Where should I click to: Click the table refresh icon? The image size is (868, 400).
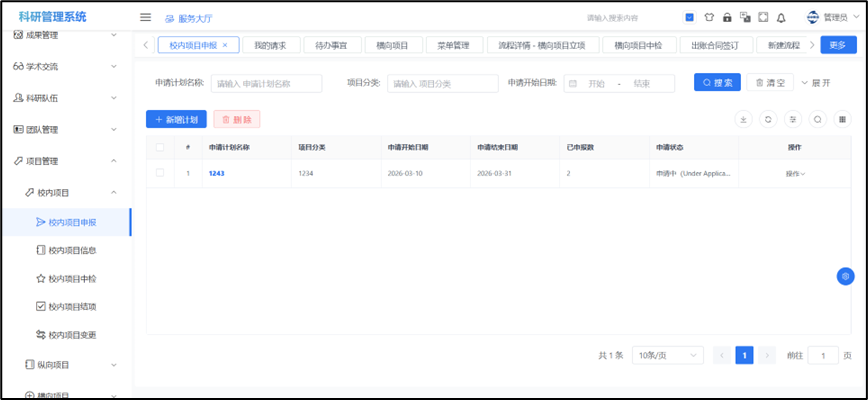click(768, 119)
